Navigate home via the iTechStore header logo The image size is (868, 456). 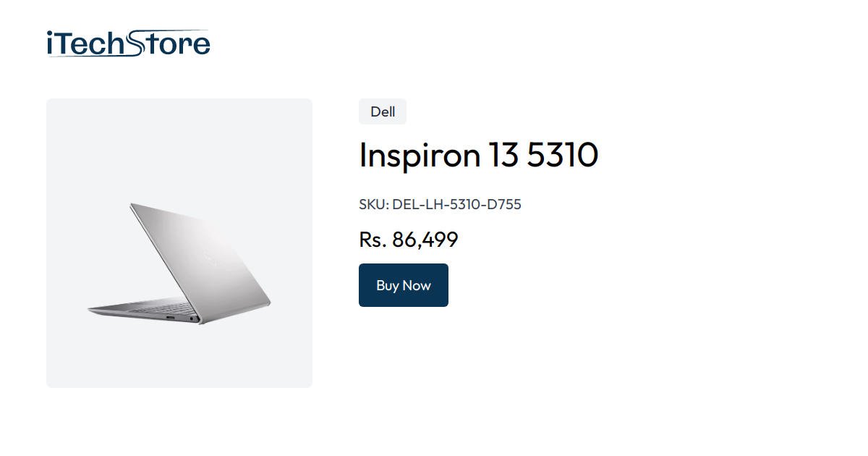127,43
